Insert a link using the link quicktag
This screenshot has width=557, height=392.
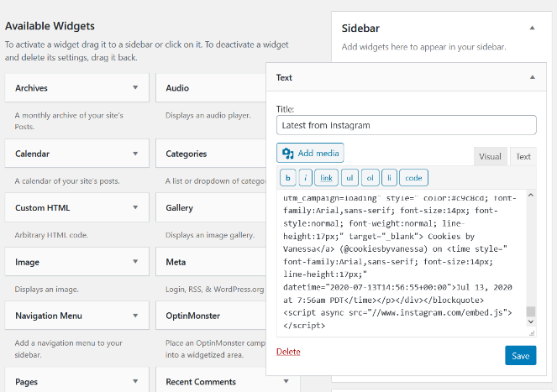tap(326, 178)
